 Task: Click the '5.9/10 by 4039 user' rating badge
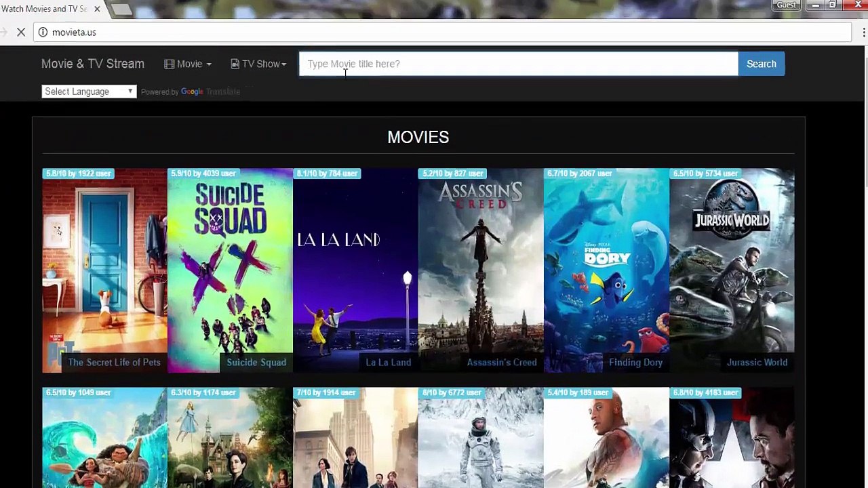click(x=203, y=174)
